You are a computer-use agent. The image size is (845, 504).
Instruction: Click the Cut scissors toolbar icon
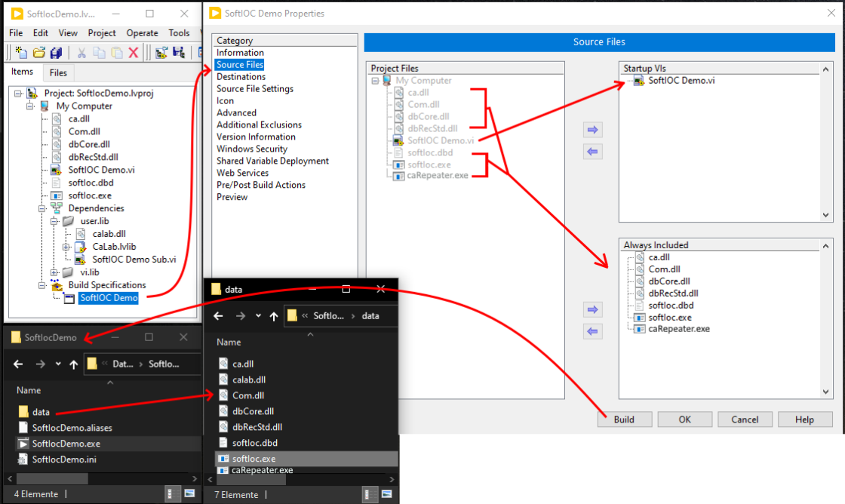click(x=81, y=53)
